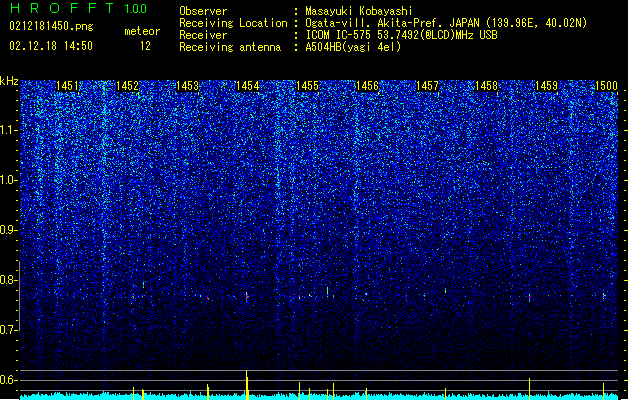Click the 1.1 frequency axis label
The image size is (629, 400).
(9, 130)
